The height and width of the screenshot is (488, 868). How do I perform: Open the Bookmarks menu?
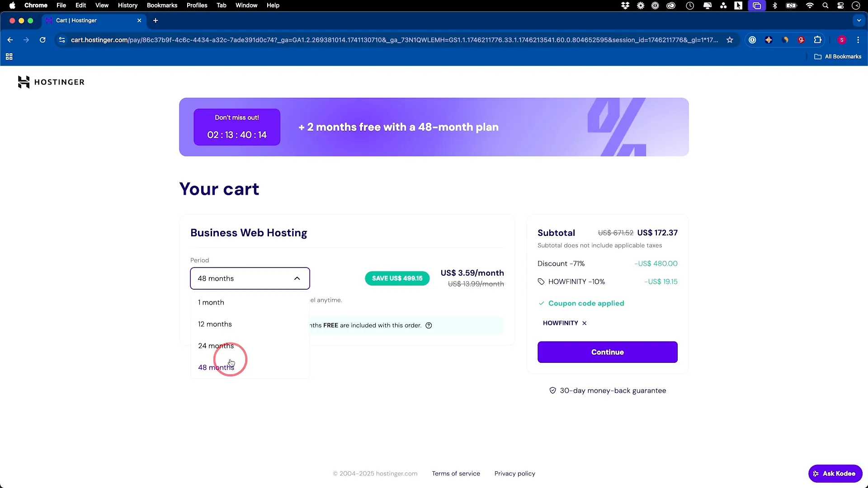162,5
